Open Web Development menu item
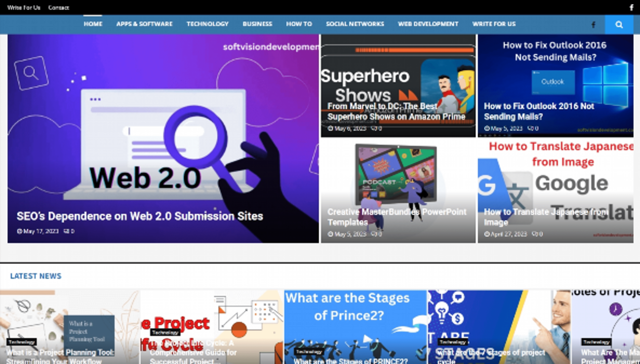The height and width of the screenshot is (364, 640). tap(428, 24)
